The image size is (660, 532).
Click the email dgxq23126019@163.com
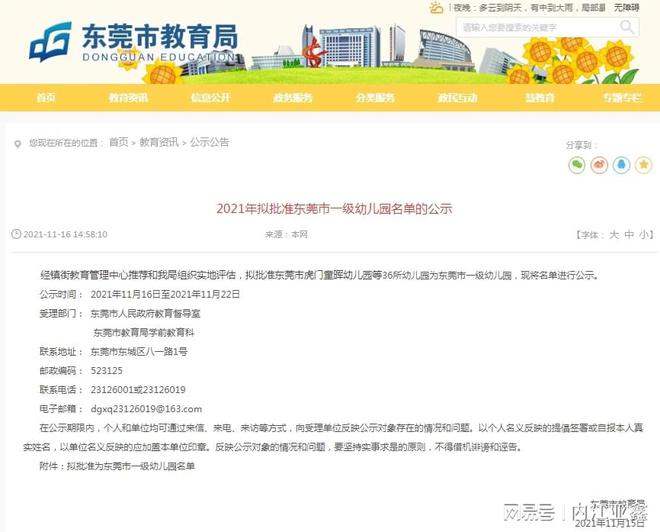click(x=146, y=409)
